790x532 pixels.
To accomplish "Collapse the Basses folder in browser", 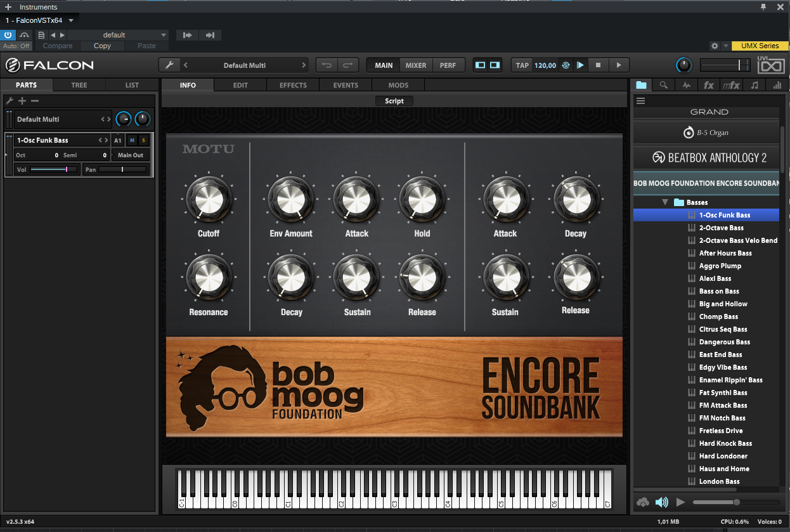I will click(x=665, y=202).
